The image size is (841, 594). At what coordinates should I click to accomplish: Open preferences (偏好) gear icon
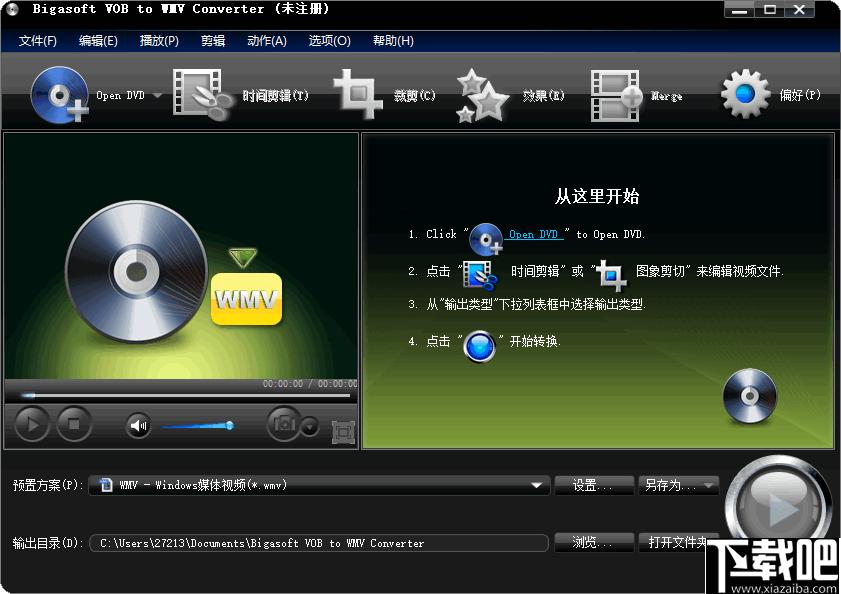(x=745, y=94)
